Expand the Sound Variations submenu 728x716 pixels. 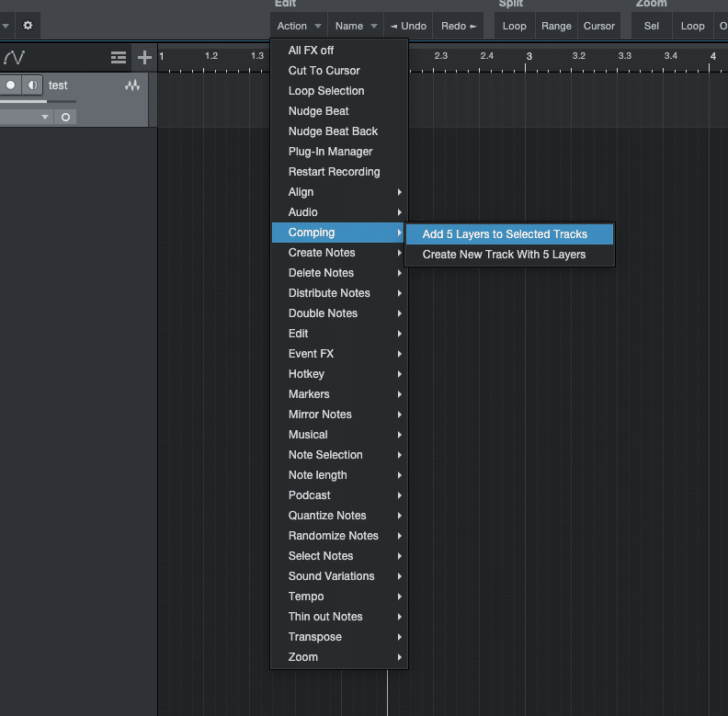coord(339,576)
